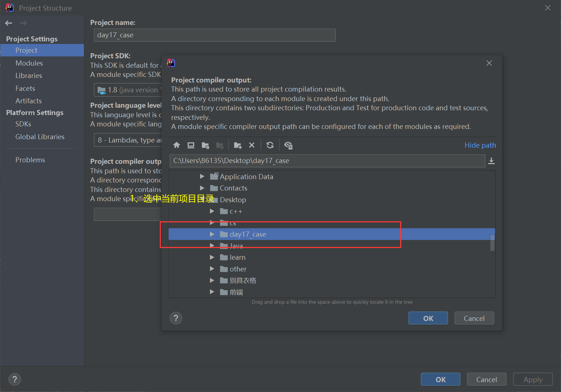561x392 pixels.
Task: Select the Java folder label
Action: pyautogui.click(x=236, y=246)
